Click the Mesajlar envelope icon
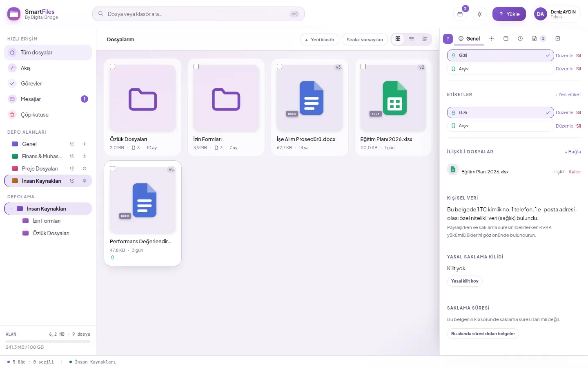 (x=12, y=99)
